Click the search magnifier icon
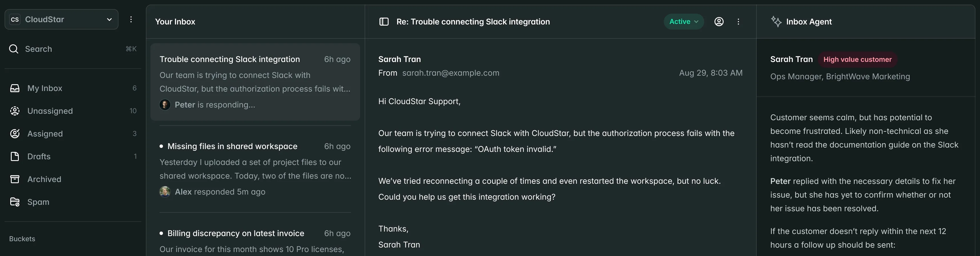 click(14, 49)
